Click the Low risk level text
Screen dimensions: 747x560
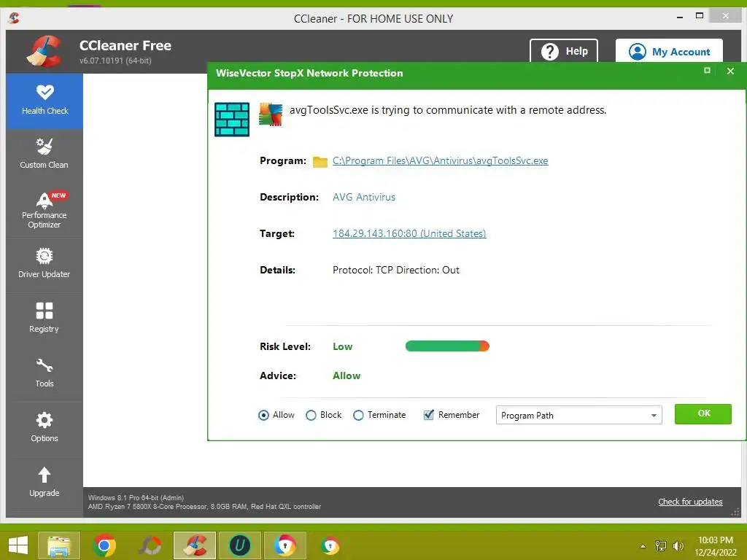[343, 346]
